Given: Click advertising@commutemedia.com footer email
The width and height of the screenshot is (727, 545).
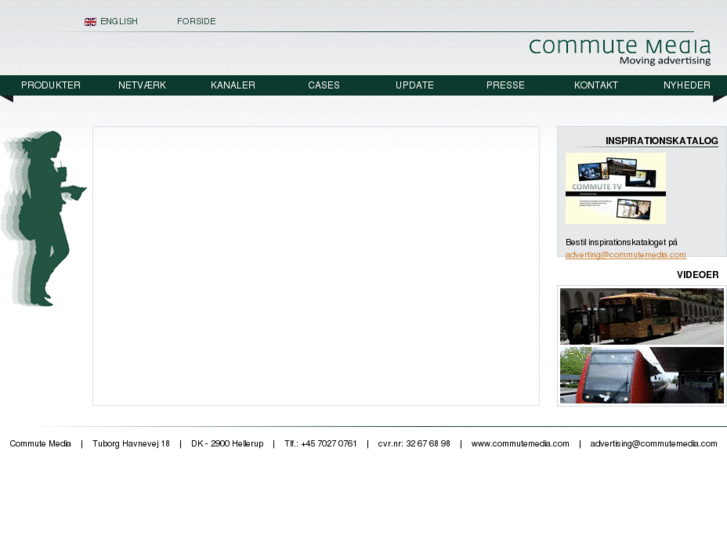Looking at the screenshot, I should [653, 444].
